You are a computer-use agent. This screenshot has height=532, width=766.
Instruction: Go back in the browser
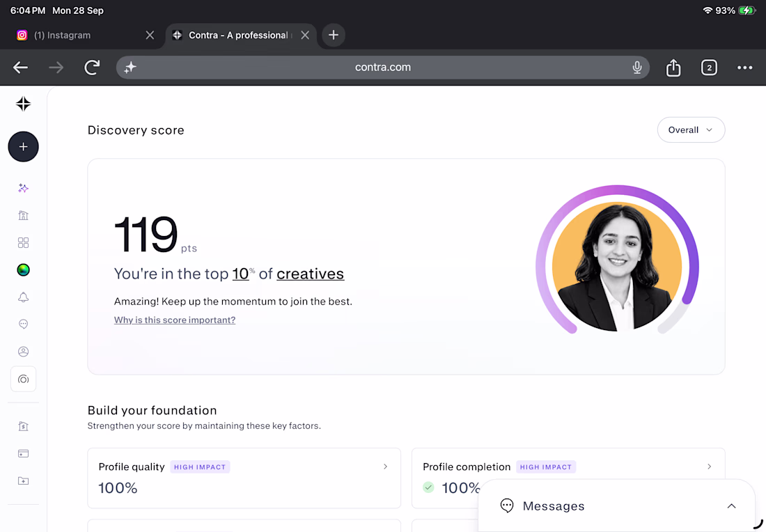coord(20,68)
